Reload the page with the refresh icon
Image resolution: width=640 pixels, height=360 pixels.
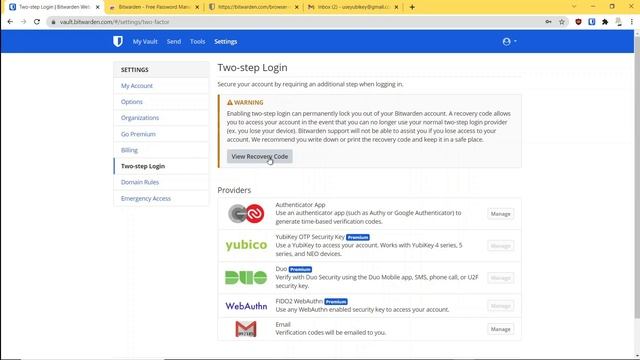point(37,22)
